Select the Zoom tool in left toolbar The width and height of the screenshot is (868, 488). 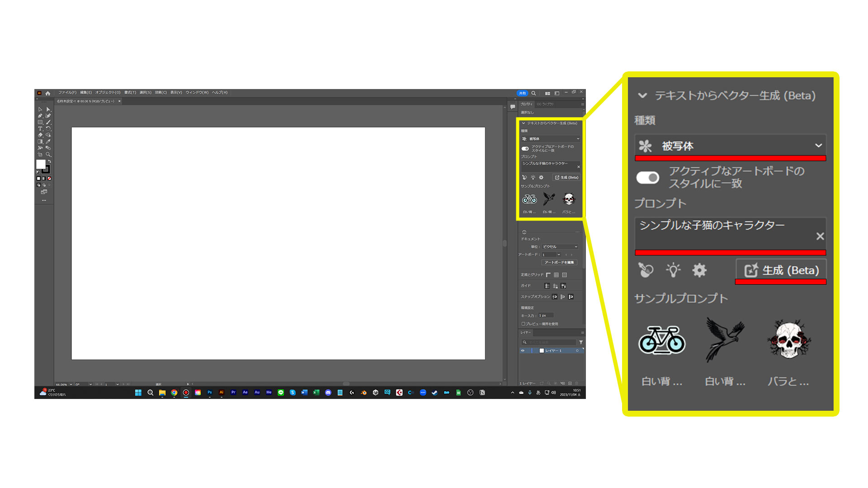tap(48, 155)
